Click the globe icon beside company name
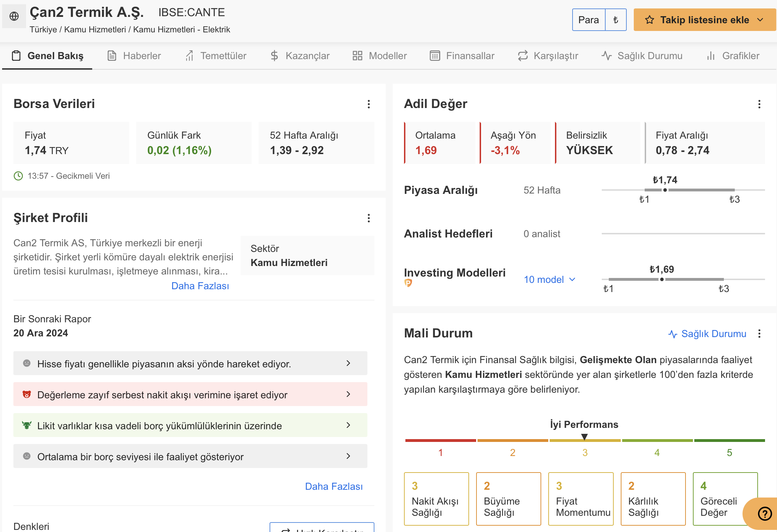 [x=14, y=16]
